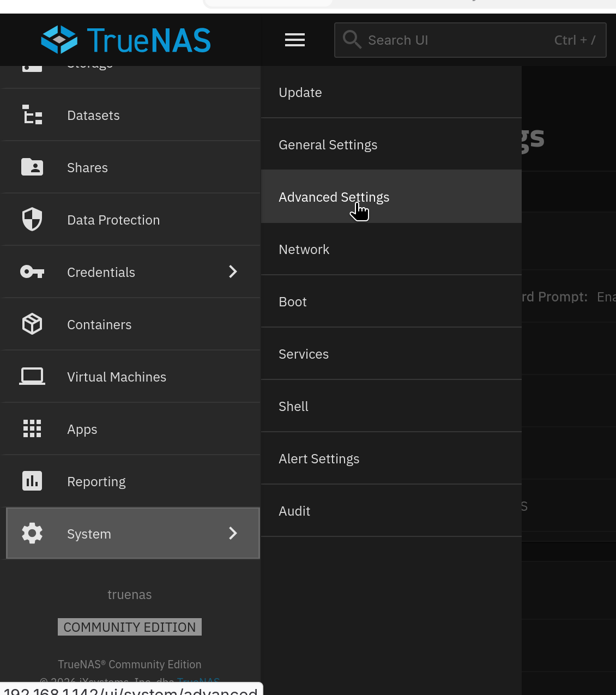616x695 pixels.
Task: Select Credentials in the sidebar
Action: tap(131, 272)
